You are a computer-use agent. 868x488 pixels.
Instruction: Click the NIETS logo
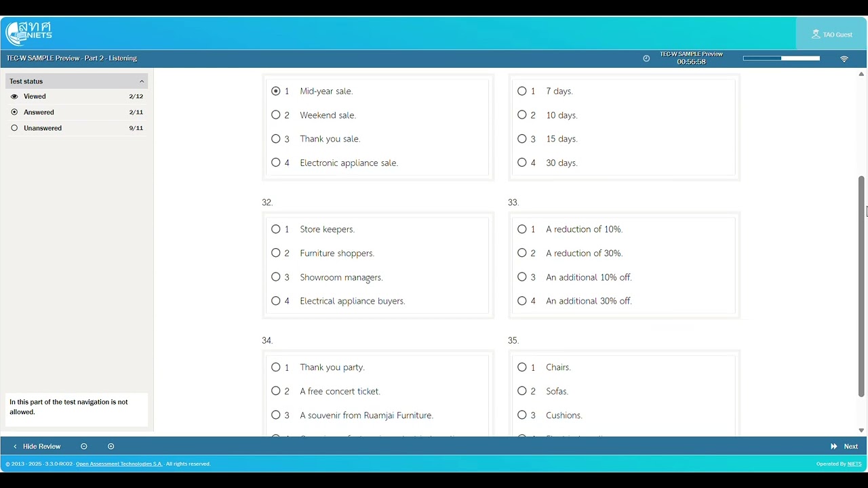(x=28, y=33)
